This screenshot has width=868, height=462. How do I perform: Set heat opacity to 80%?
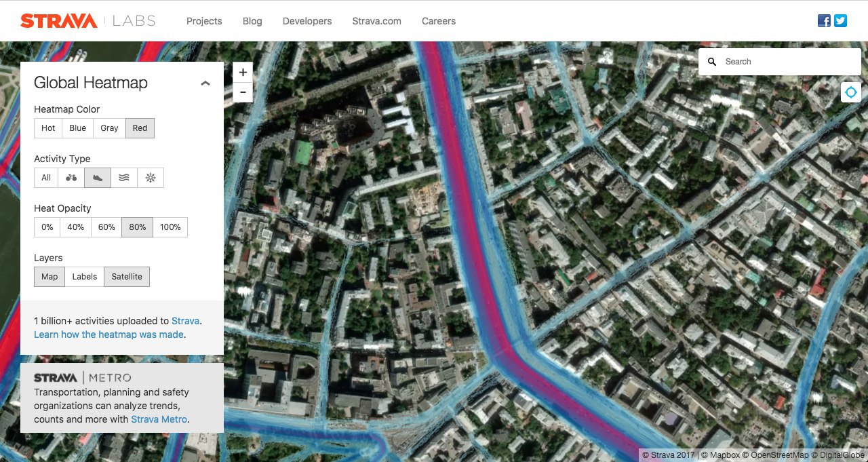click(137, 227)
